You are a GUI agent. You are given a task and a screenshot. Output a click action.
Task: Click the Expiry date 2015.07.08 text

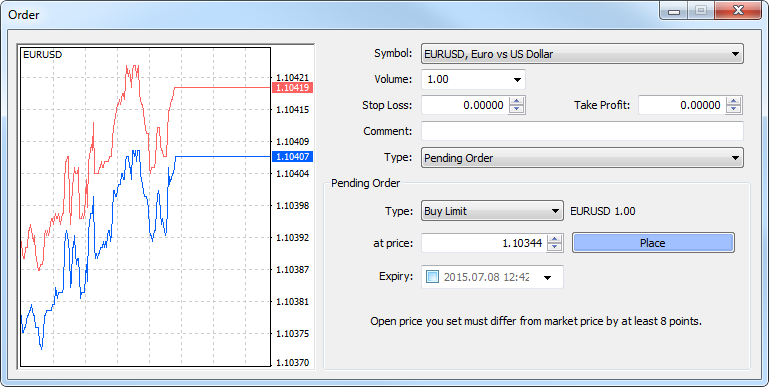[487, 277]
